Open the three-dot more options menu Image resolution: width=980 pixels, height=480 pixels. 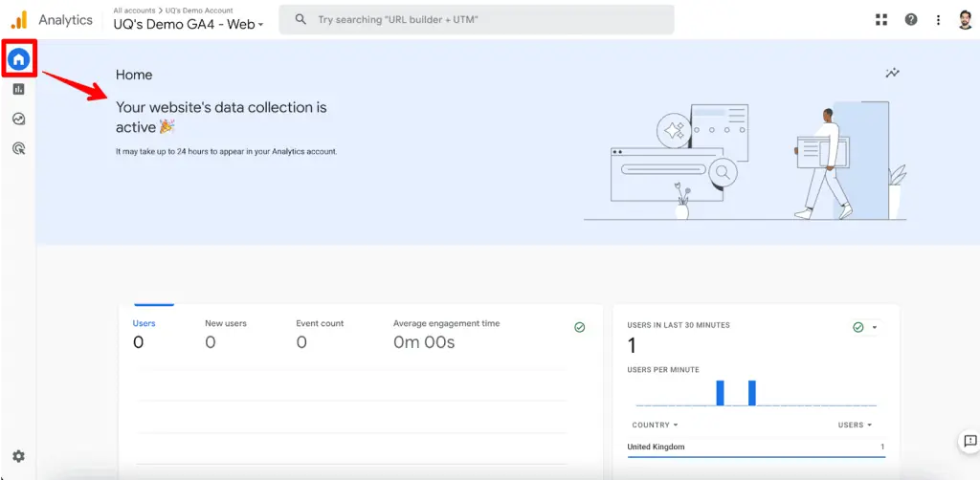938,20
